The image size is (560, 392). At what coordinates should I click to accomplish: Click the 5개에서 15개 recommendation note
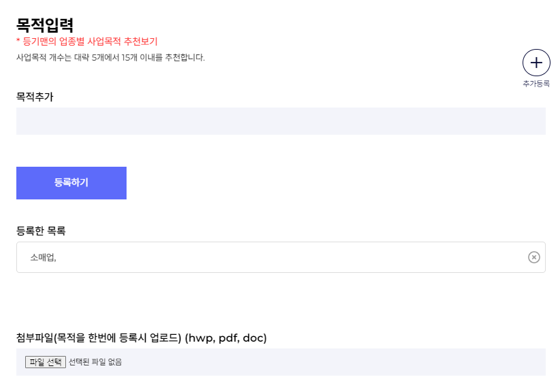110,58
